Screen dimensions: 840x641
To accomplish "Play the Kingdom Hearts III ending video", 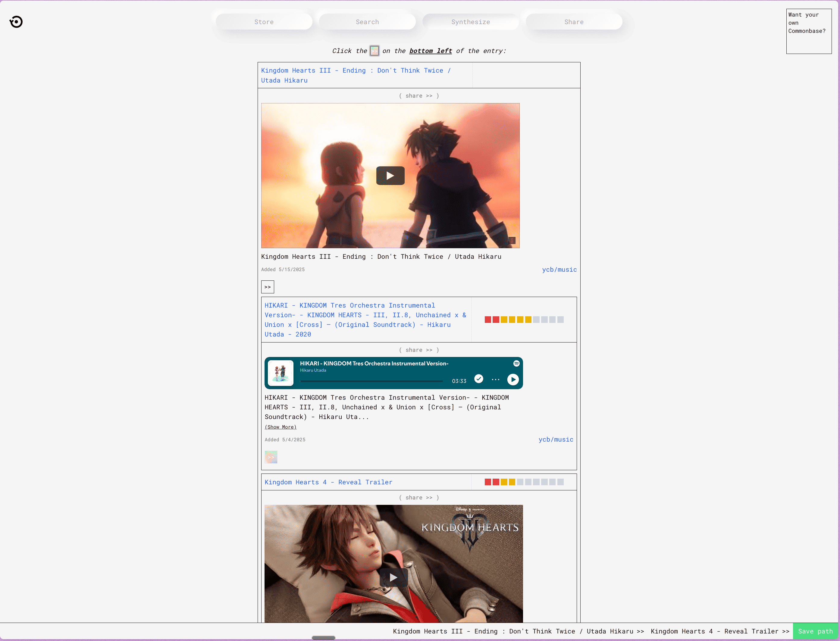I will [x=390, y=176].
